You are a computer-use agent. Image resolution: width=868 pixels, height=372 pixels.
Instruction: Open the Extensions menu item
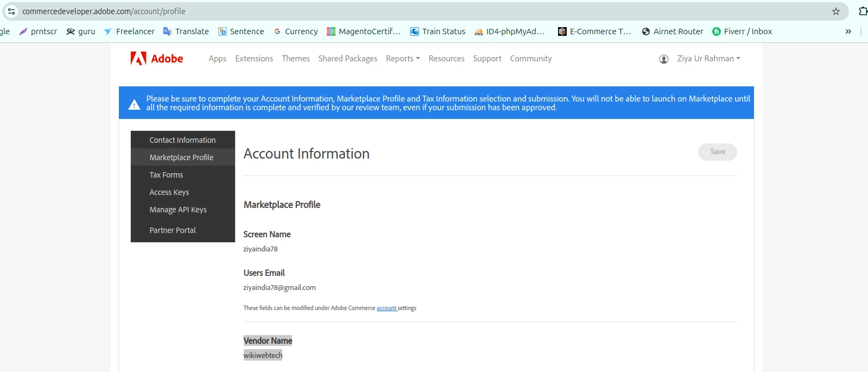254,59
